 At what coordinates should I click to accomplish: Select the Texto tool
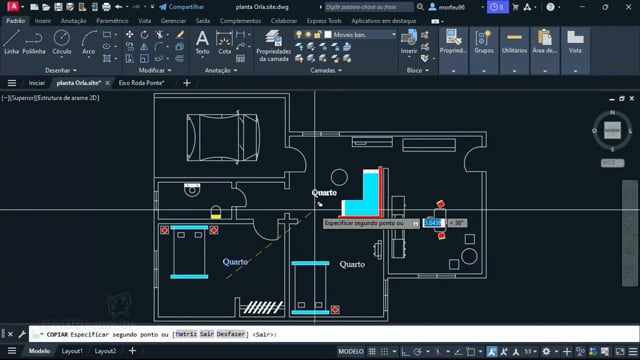(x=202, y=43)
